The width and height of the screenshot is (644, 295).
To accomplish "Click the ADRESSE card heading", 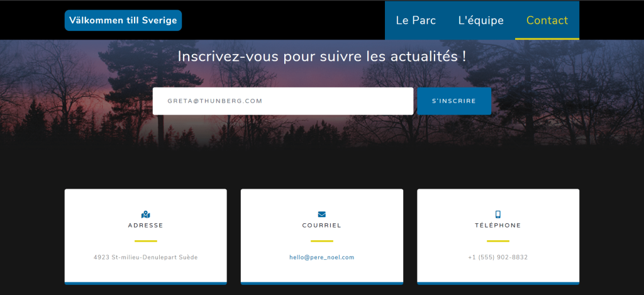I will click(x=145, y=226).
